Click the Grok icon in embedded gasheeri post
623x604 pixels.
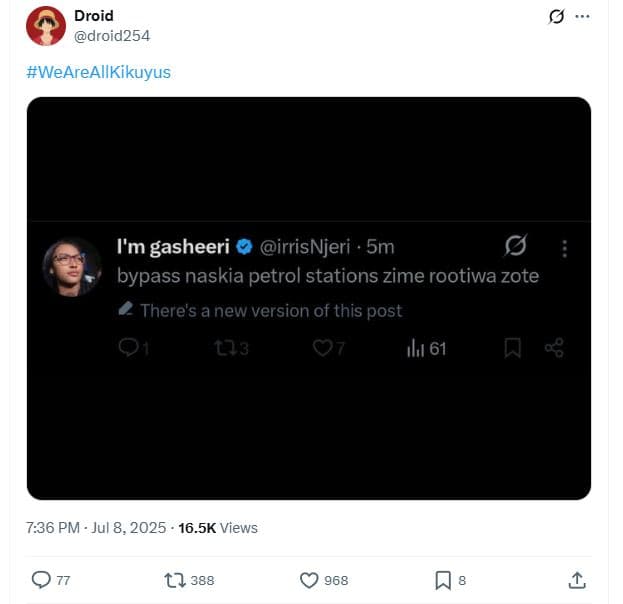click(x=516, y=246)
